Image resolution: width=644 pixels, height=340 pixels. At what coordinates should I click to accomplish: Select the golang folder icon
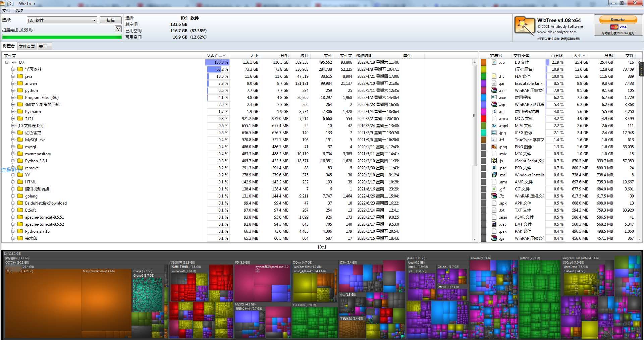tap(20, 196)
